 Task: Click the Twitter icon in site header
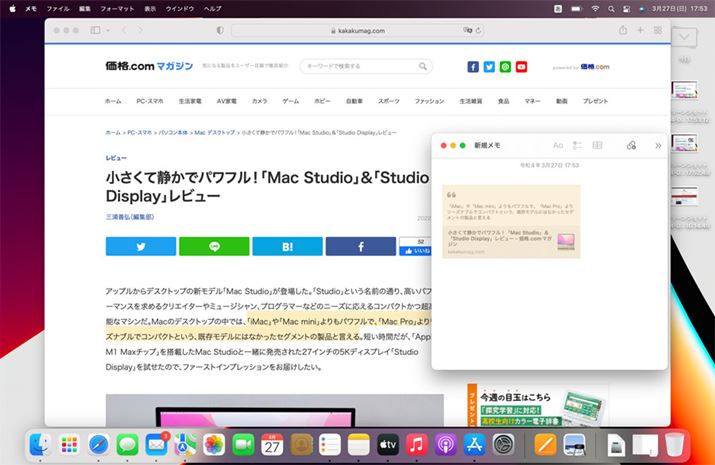pos(489,67)
